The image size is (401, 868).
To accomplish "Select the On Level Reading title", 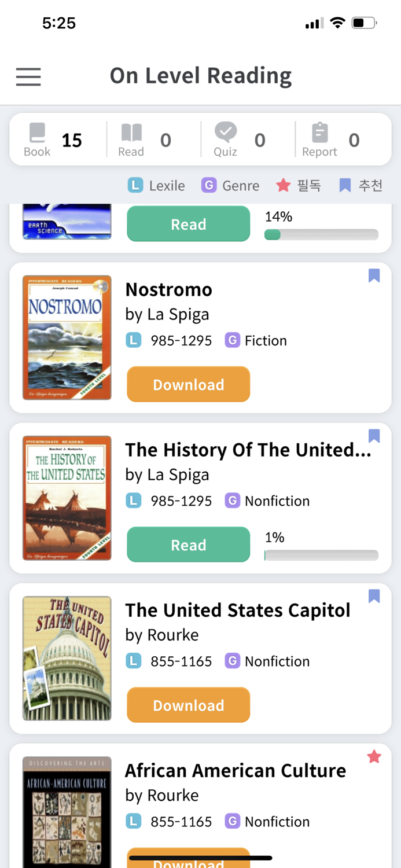I will 201,75.
